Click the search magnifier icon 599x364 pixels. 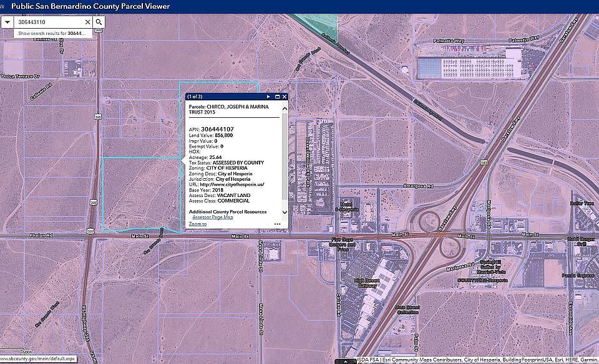pos(99,22)
